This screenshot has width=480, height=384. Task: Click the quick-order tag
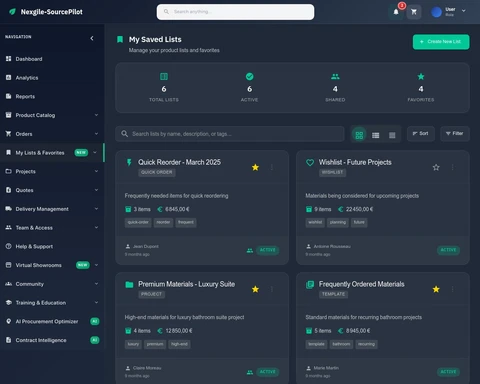138,222
